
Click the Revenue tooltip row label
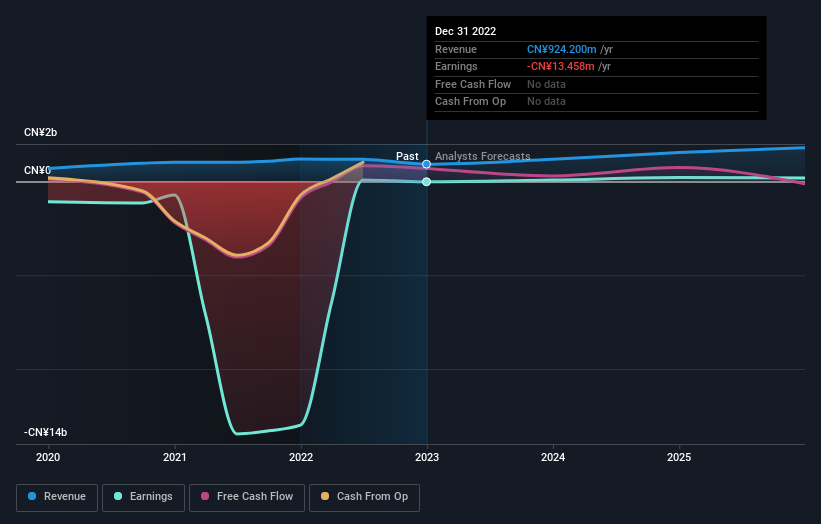456,49
